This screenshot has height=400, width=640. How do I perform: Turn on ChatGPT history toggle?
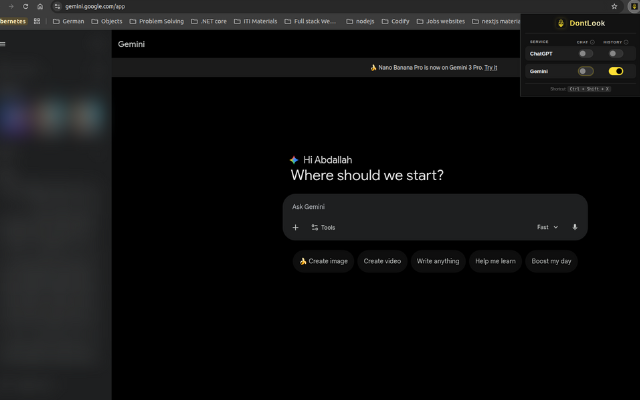[x=616, y=53]
